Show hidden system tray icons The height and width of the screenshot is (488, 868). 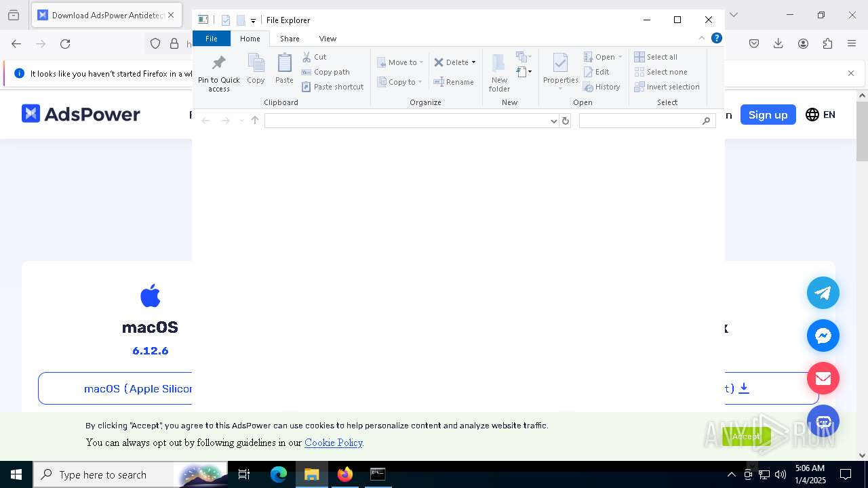732,474
